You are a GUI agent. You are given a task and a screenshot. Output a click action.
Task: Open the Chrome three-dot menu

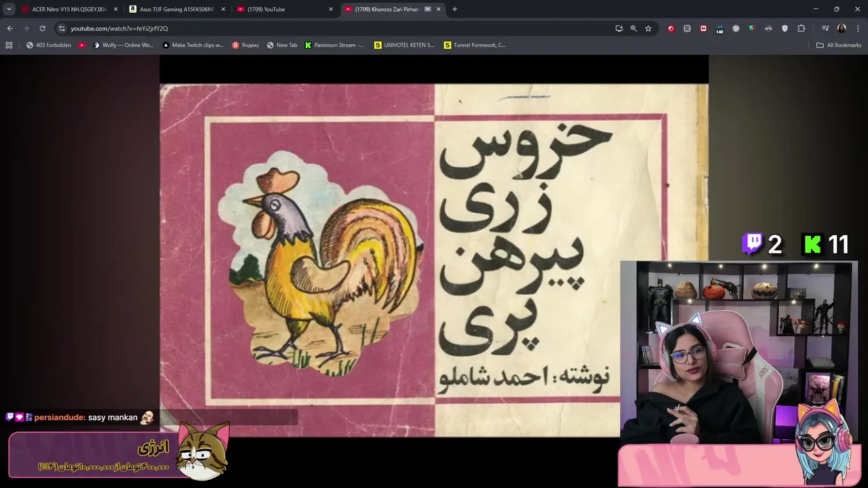coord(859,28)
